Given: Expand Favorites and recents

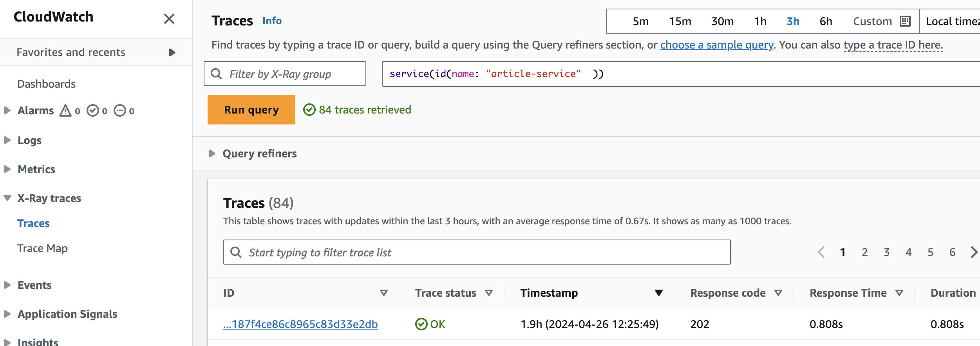Looking at the screenshot, I should tap(172, 52).
